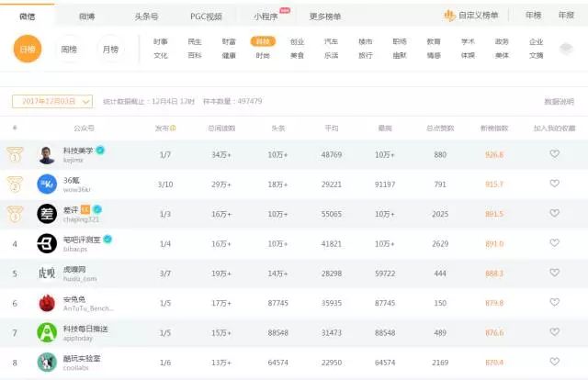Click the second-place medal icon beside 36氪
This screenshot has width=588, height=380.
coord(15,184)
